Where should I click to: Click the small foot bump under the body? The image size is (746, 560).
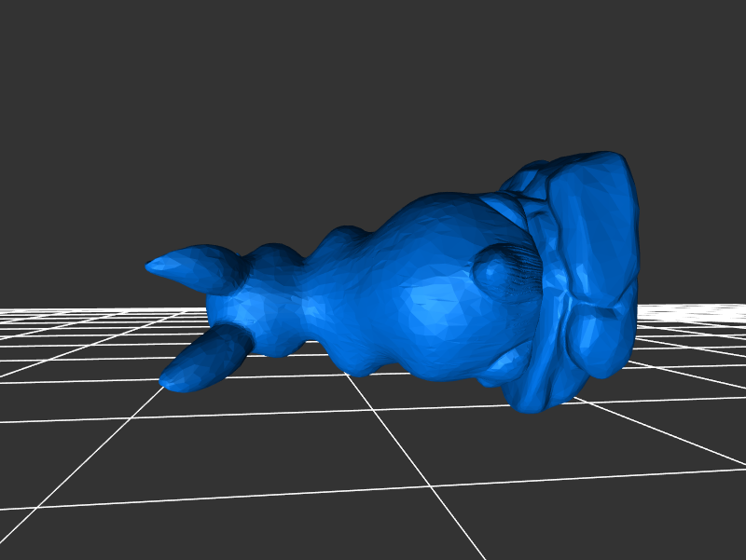click(x=359, y=363)
